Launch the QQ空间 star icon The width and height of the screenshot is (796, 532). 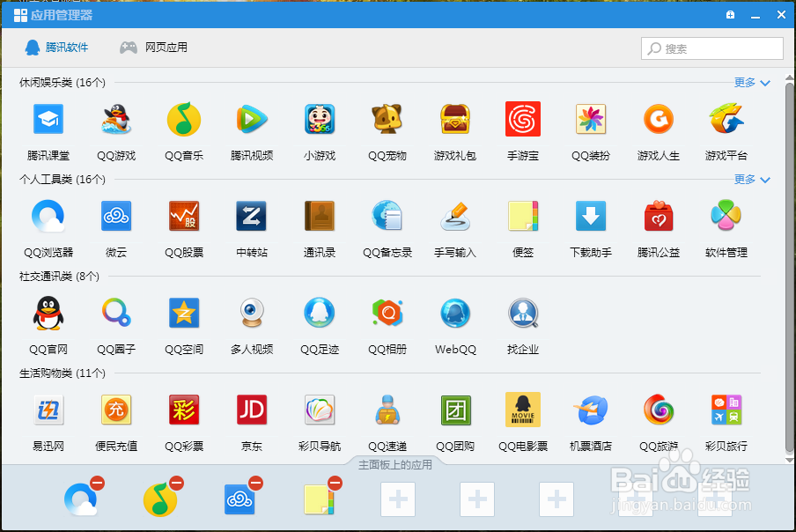click(x=184, y=314)
